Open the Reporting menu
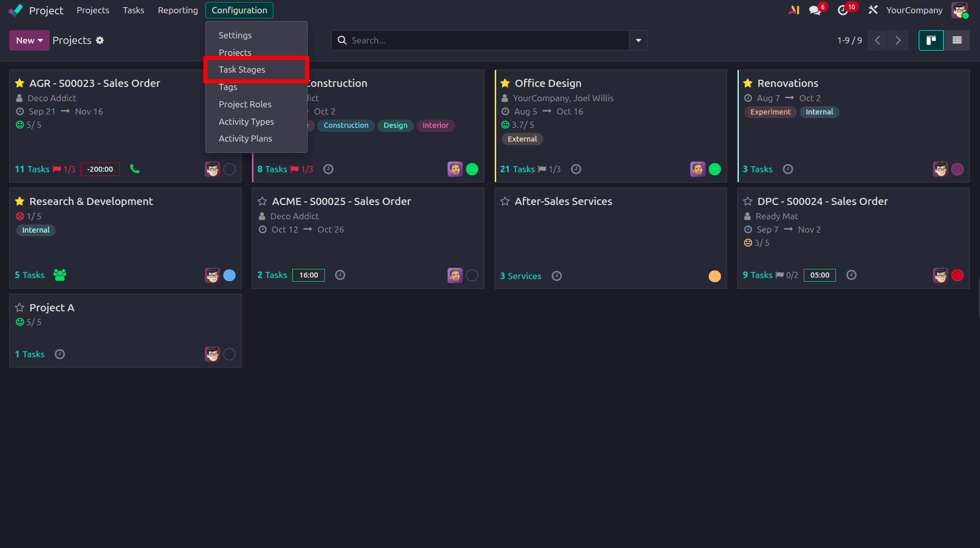The image size is (980, 548). pyautogui.click(x=178, y=10)
